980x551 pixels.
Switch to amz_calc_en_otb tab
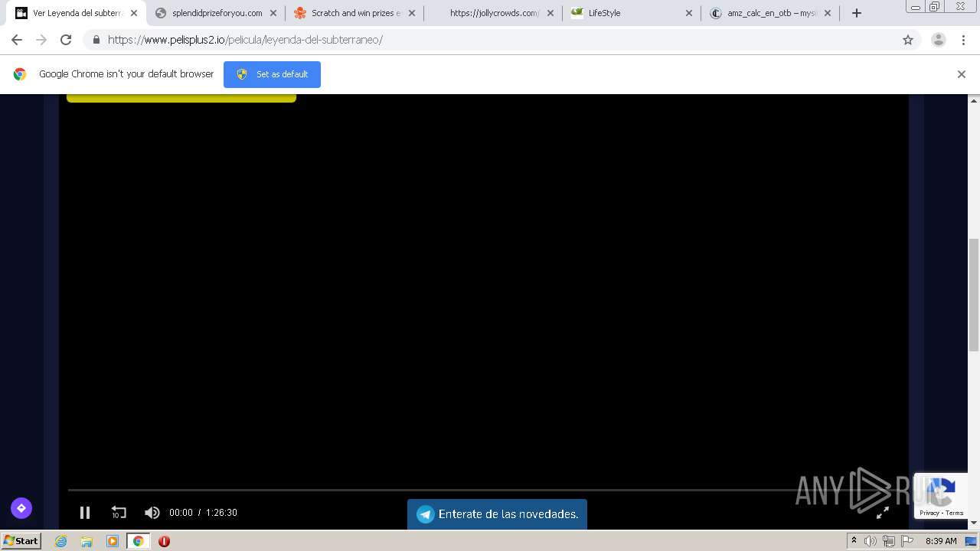pyautogui.click(x=771, y=13)
